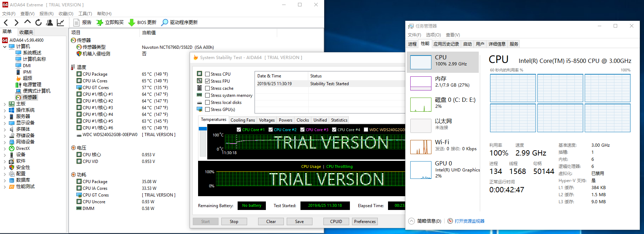Viewport: 644px width, 234px height.
Task: Open Preferences in Stability Test
Action: (365, 222)
